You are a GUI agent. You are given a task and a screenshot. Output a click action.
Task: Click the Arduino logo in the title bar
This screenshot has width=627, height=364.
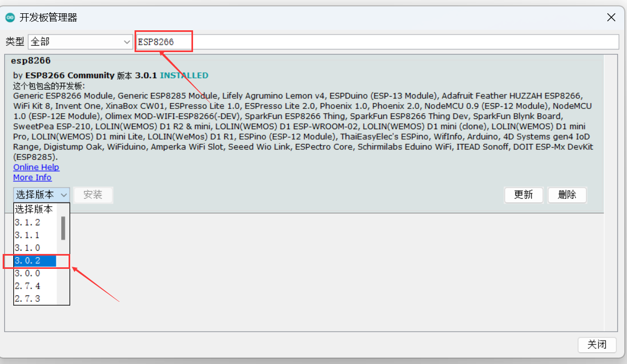(x=10, y=18)
